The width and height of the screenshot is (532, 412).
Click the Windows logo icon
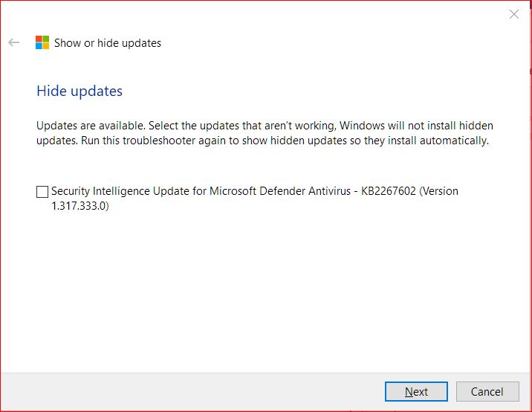coord(42,42)
